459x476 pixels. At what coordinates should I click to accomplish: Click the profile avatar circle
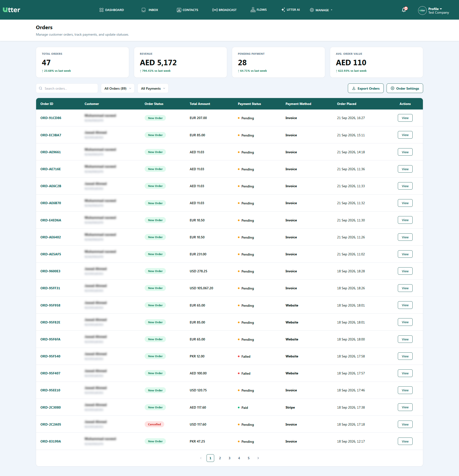tap(422, 11)
